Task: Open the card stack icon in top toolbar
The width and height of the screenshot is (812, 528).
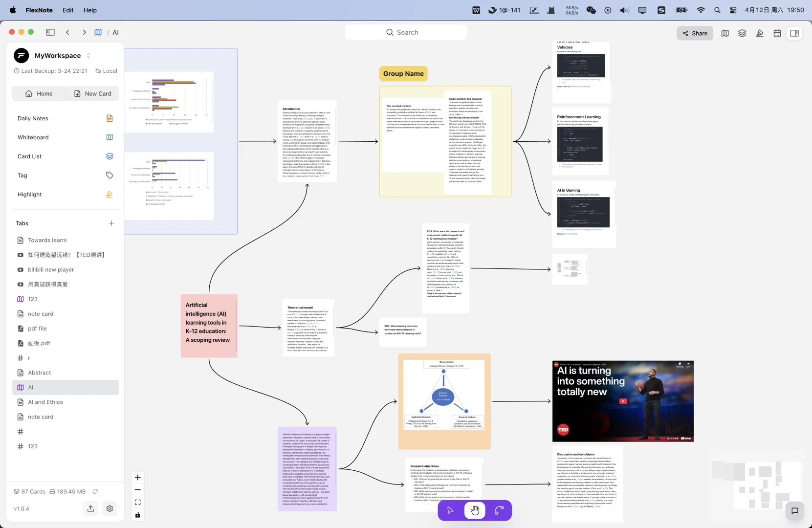Action: pos(742,33)
